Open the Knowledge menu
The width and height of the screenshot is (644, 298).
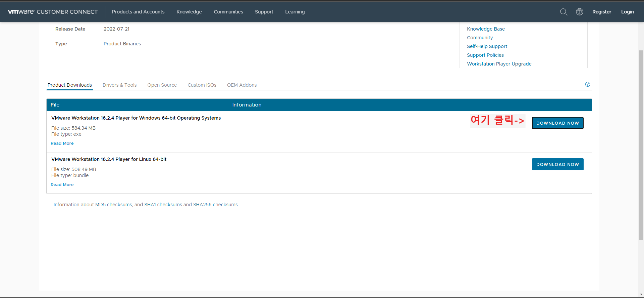[189, 12]
